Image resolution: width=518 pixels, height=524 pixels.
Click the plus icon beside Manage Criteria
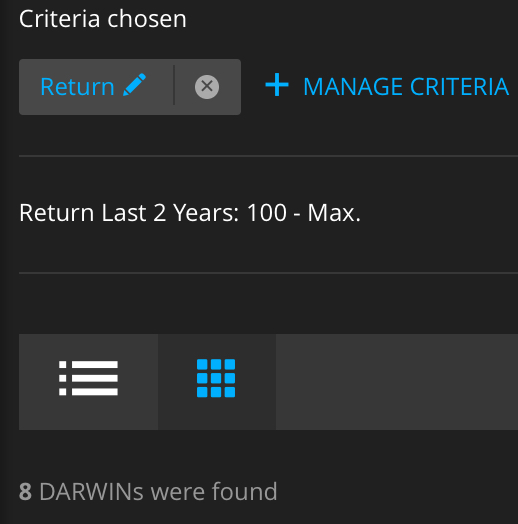277,85
